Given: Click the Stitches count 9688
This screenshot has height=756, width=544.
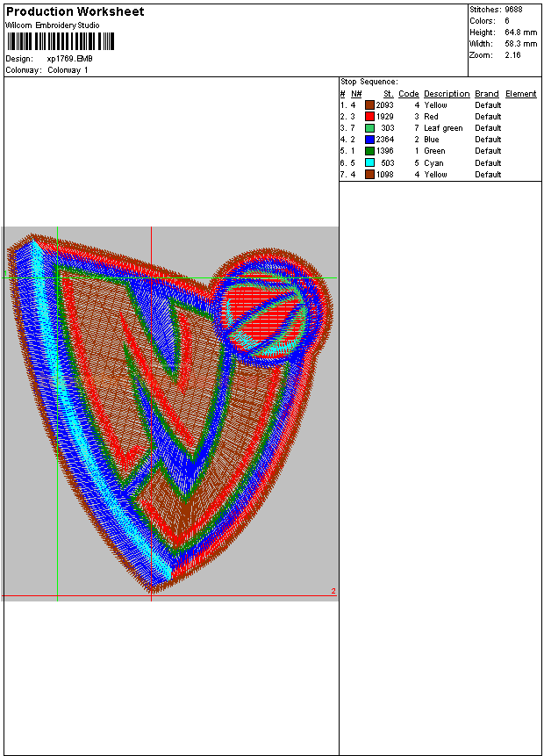Looking at the screenshot, I should coord(513,9).
